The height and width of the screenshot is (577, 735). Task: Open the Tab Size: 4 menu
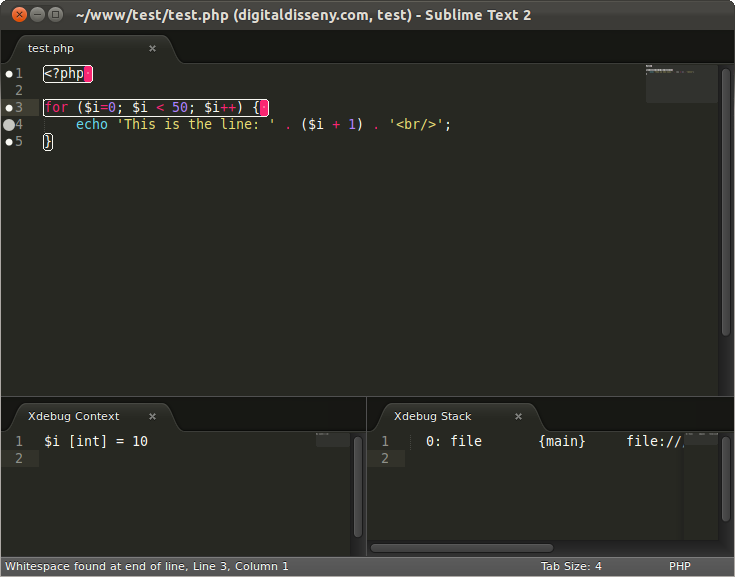pos(571,566)
